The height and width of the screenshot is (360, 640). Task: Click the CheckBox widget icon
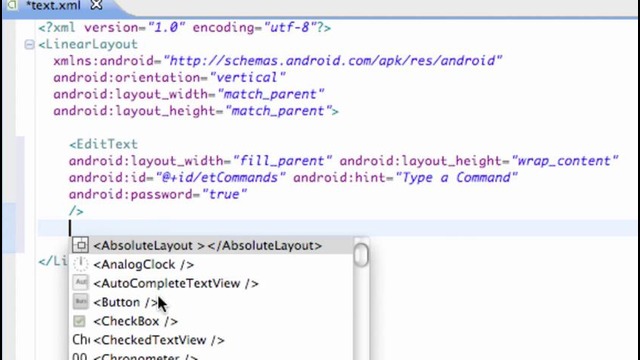(80, 321)
